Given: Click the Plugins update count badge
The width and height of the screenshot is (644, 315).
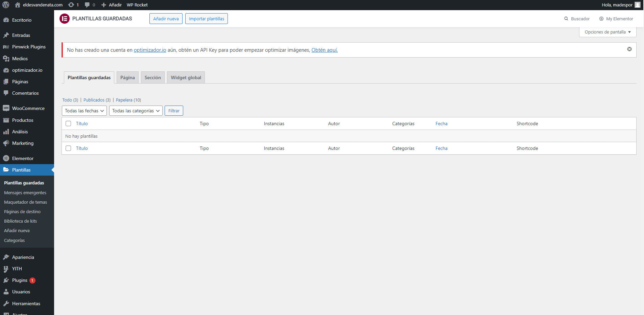Looking at the screenshot, I should tap(32, 280).
